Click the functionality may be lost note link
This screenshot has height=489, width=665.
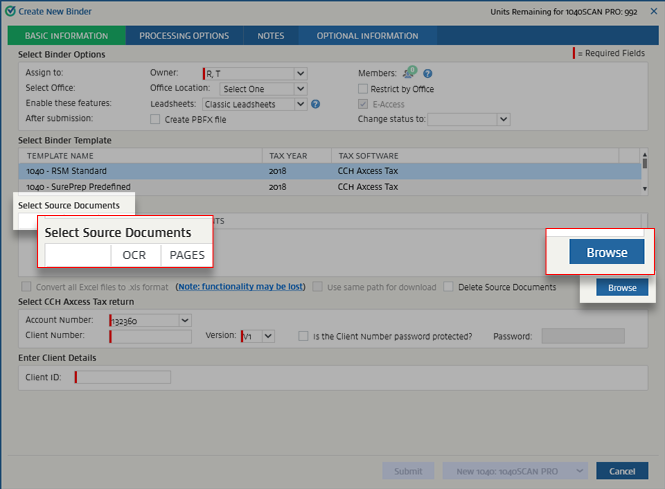coord(240,287)
